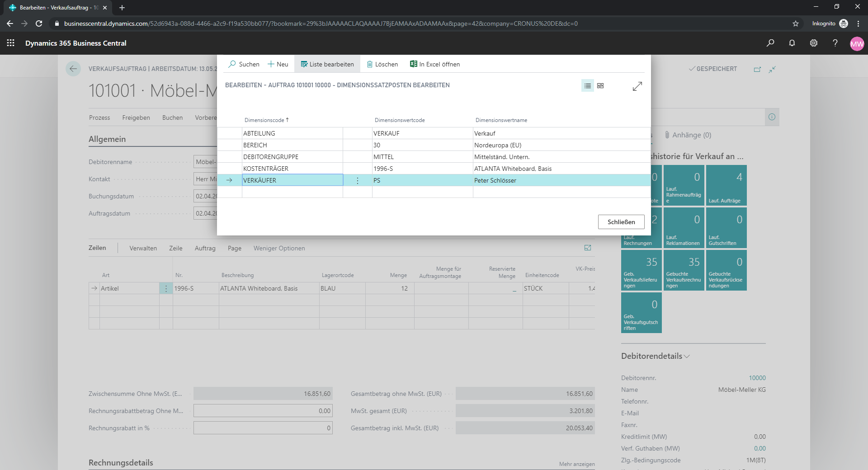Viewport: 868px width, 470px height.
Task: Click Löschen trash action
Action: 382,64
